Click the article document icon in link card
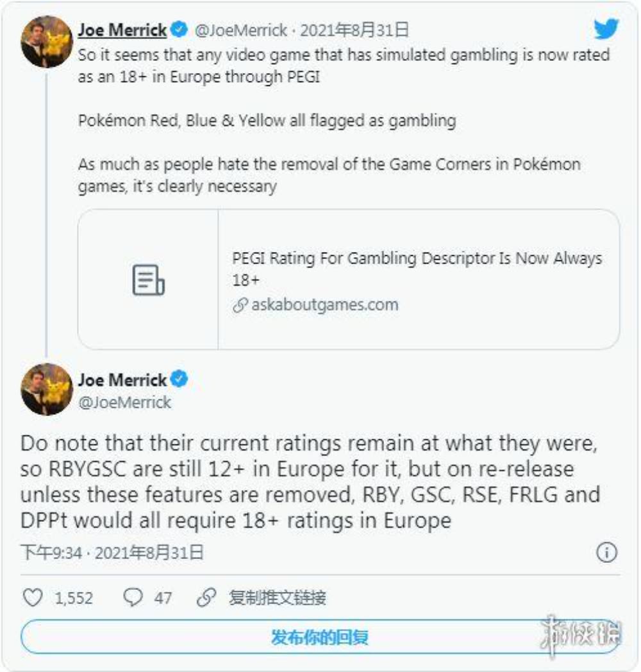 pyautogui.click(x=148, y=281)
